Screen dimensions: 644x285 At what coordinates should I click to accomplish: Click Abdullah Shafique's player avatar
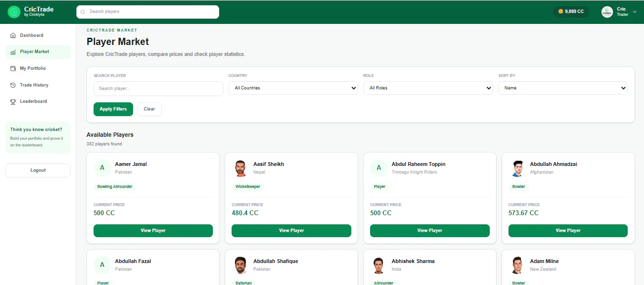[241, 265]
